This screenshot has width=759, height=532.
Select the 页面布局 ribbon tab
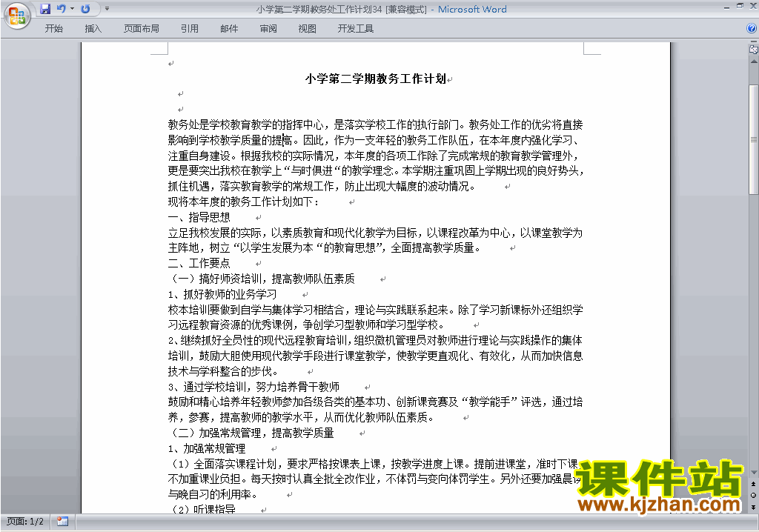click(x=141, y=29)
